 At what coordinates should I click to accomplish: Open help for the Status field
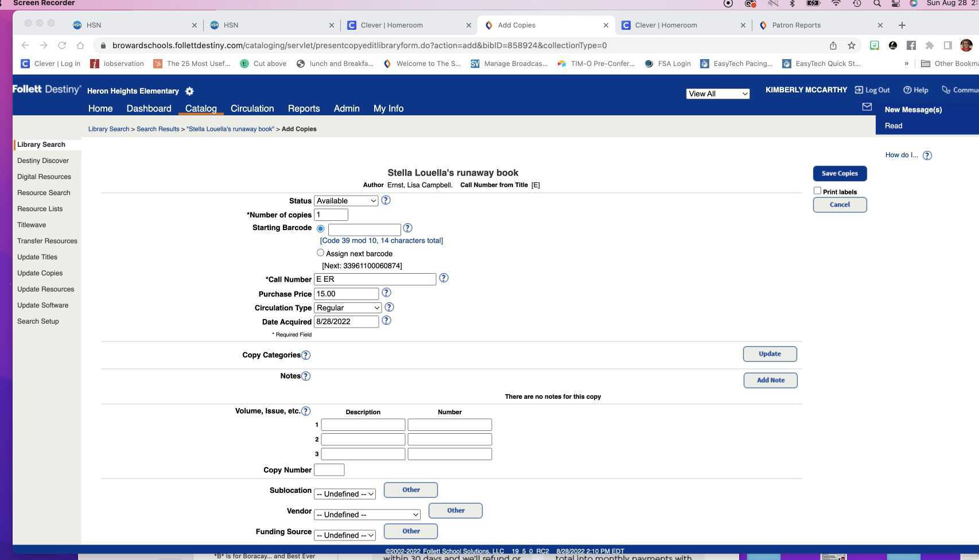click(x=386, y=200)
